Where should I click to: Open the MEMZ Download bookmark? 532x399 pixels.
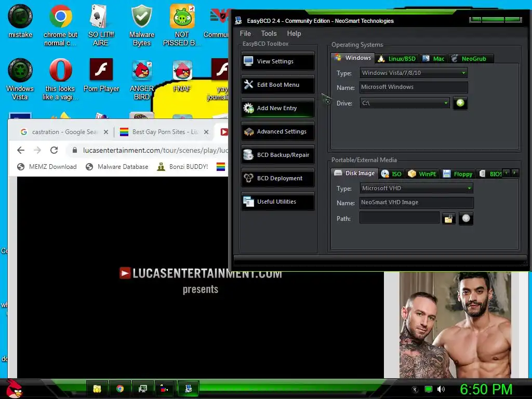[x=47, y=167]
